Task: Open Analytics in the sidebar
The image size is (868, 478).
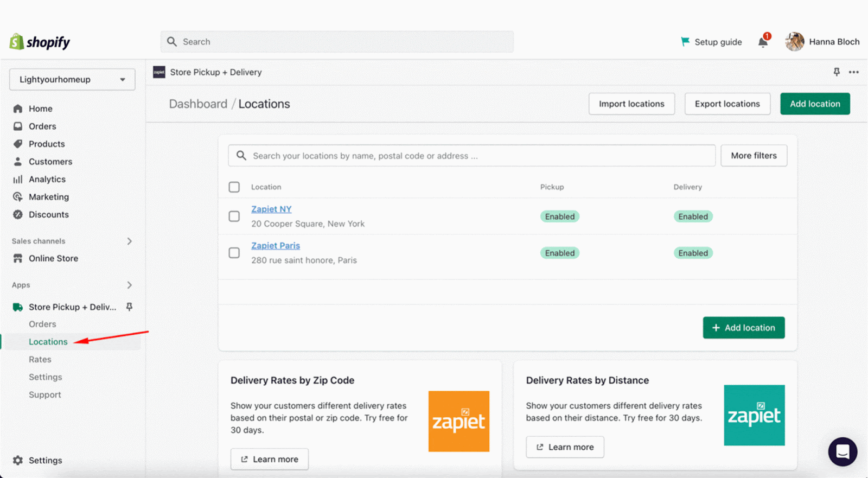Action: click(x=47, y=179)
